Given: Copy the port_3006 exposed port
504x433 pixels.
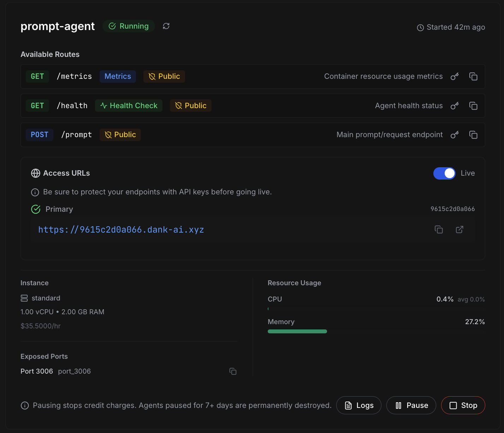Looking at the screenshot, I should click(x=232, y=371).
